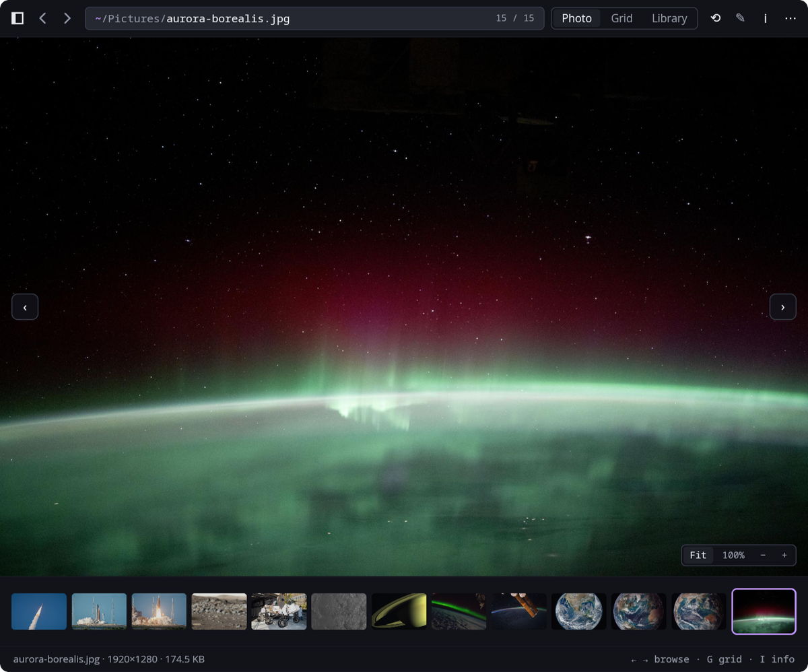Select the highlighted aurora-borealis thumbnail

[x=764, y=611]
